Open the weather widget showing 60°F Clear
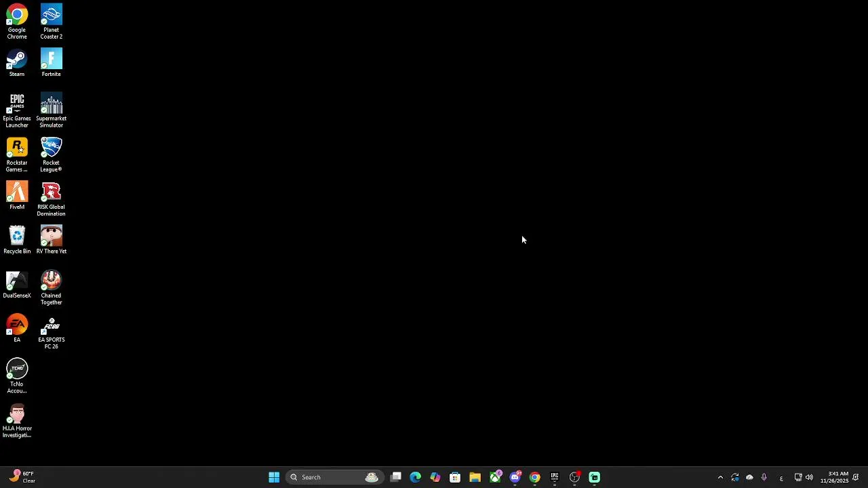 point(22,477)
